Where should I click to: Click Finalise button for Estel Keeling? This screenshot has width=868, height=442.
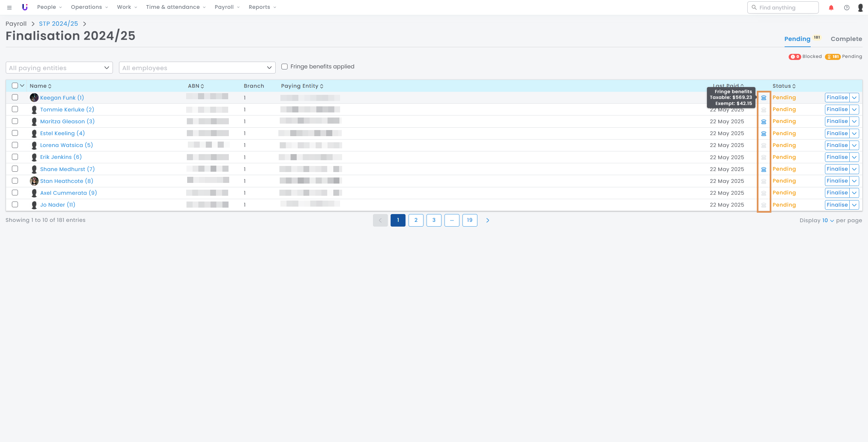pos(837,133)
